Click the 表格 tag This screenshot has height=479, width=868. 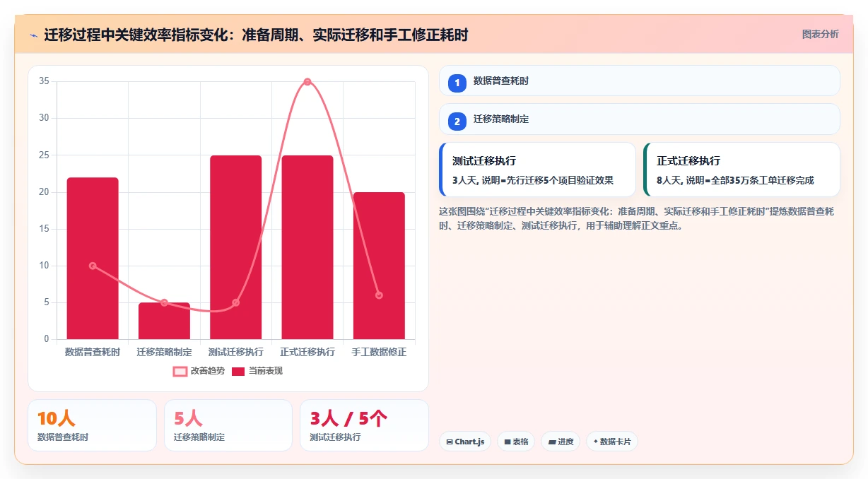point(516,442)
